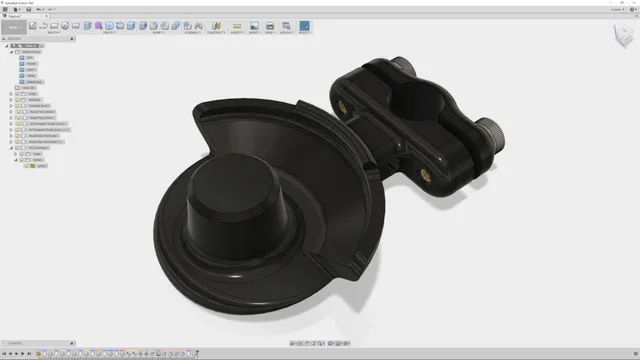Click the Inspect measure ruler icon
Image resolution: width=640 pixels, height=360 pixels.
[x=237, y=26]
